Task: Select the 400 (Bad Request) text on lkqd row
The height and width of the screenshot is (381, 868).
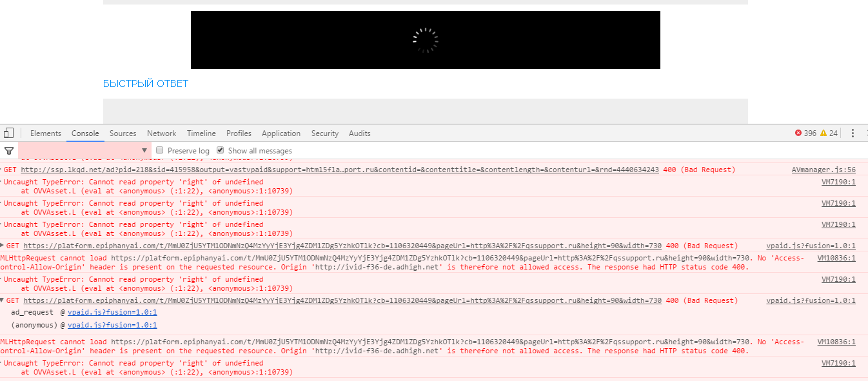Action: [698, 170]
